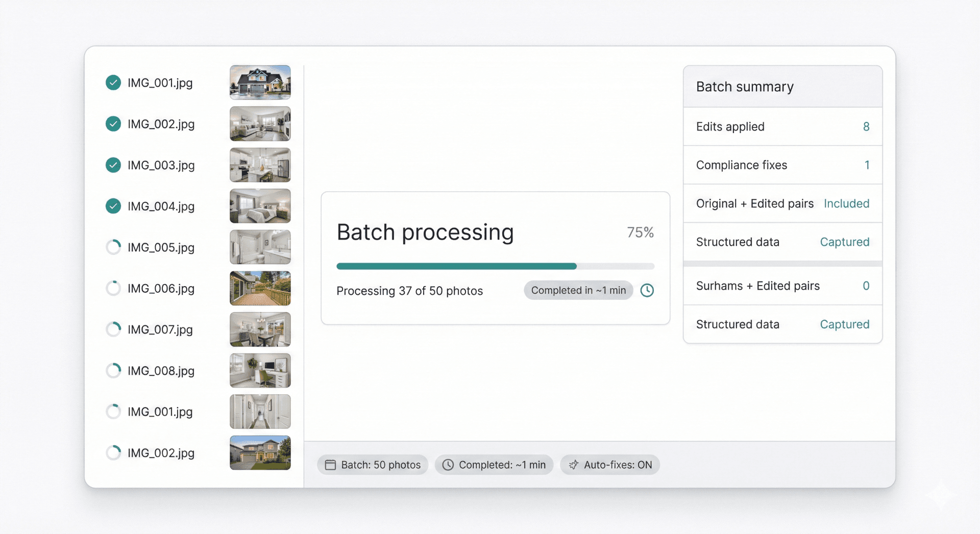
Task: Click the sparkle icon in Auto-fixes chip
Action: 573,465
